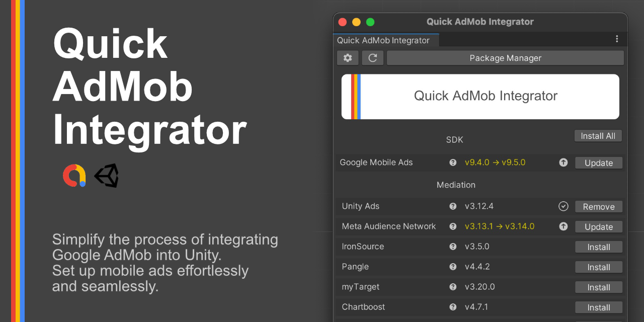The image size is (644, 322).
Task: Open the three-dot window options menu
Action: coord(617,39)
